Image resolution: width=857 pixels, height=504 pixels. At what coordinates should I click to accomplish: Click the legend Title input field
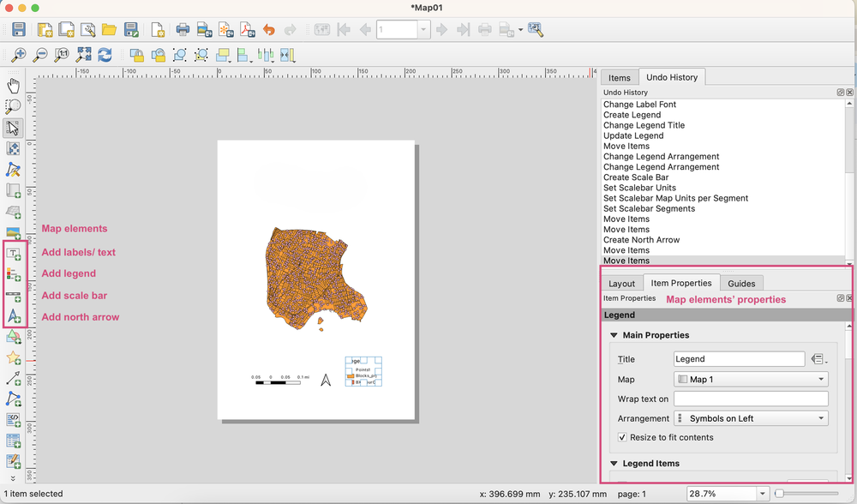pos(739,359)
